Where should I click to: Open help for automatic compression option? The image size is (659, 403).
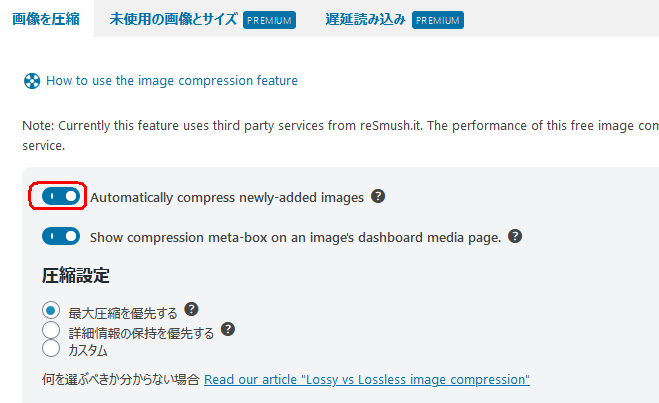378,196
